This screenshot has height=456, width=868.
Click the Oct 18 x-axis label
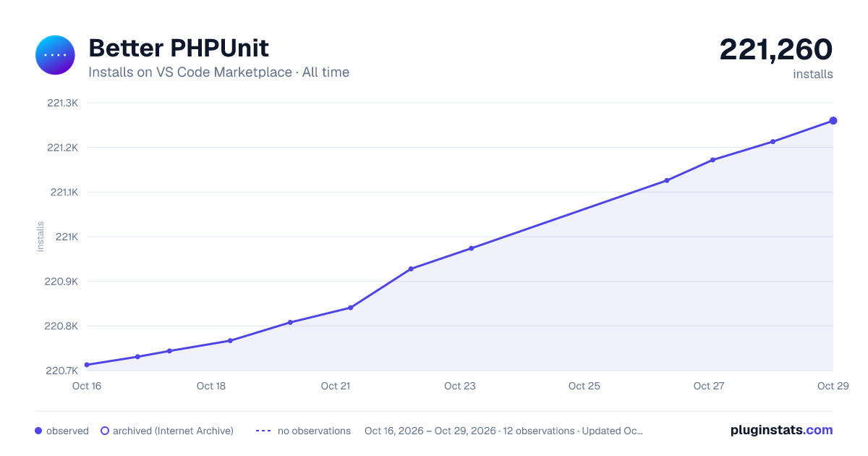211,386
